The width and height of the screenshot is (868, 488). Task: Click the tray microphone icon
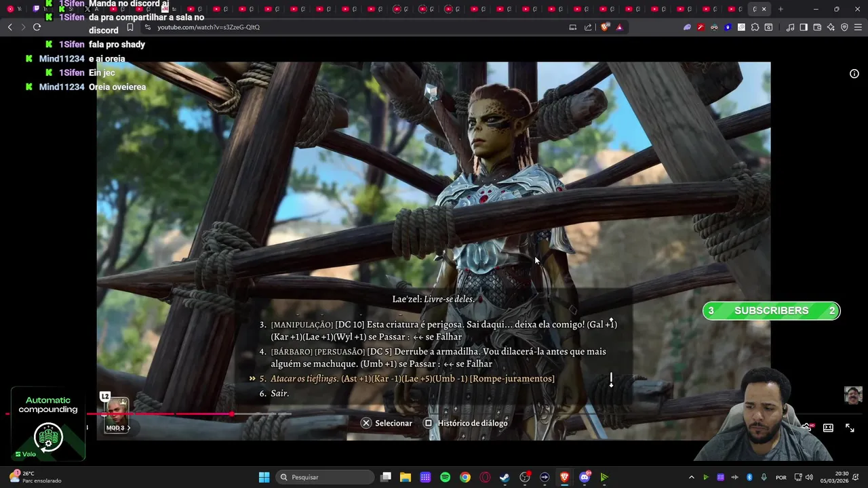(x=764, y=477)
